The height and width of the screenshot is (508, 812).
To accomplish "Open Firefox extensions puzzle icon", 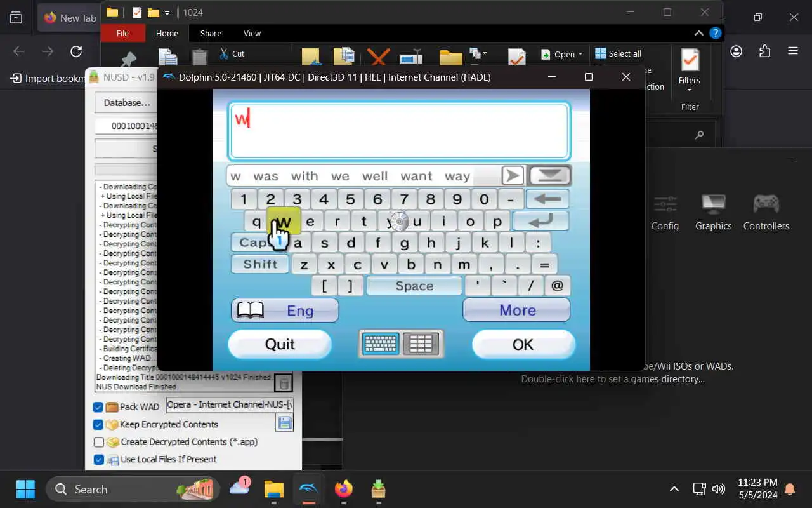I will pyautogui.click(x=764, y=51).
